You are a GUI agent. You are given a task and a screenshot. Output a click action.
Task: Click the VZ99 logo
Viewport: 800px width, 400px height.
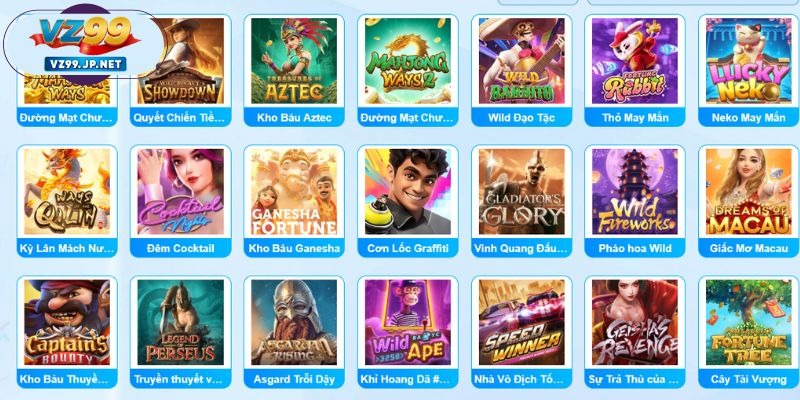pos(85,44)
